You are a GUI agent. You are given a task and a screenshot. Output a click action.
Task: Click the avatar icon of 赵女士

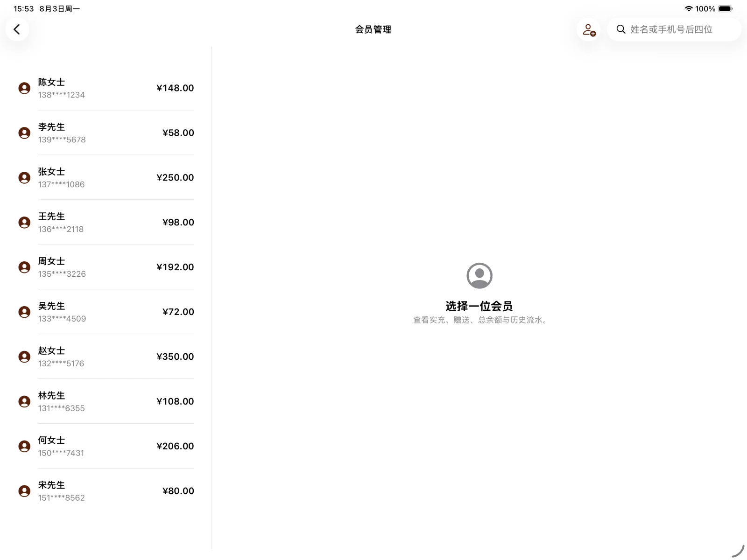pyautogui.click(x=24, y=357)
